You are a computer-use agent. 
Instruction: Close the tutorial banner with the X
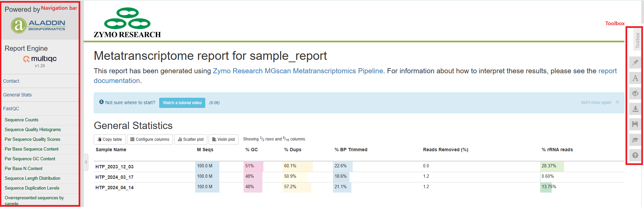617,102
